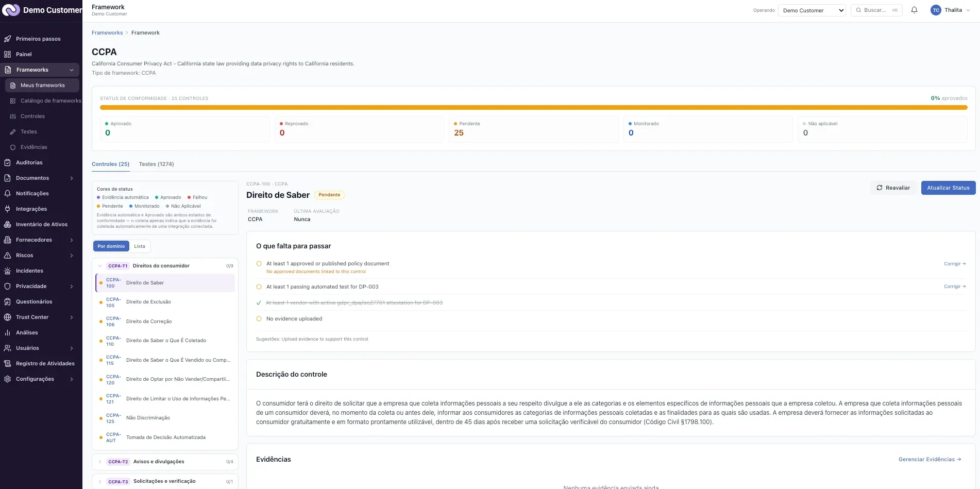Viewport: 980px width, 489px height.
Task: Click the Catálogo de frameworks icon
Action: [x=13, y=101]
